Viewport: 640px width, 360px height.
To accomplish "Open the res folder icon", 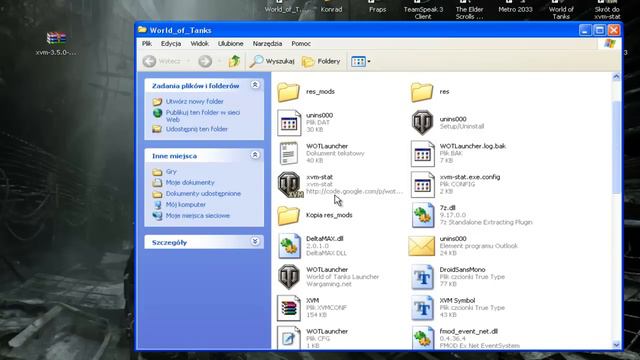I will click(422, 92).
